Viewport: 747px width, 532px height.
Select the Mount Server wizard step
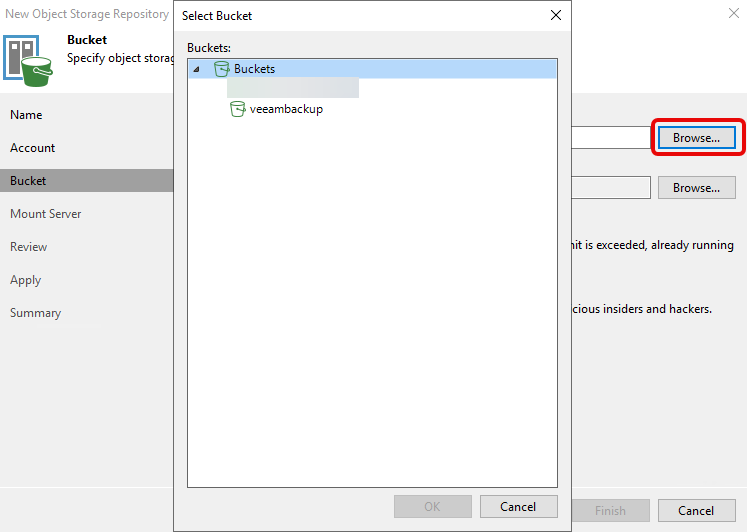pos(46,214)
